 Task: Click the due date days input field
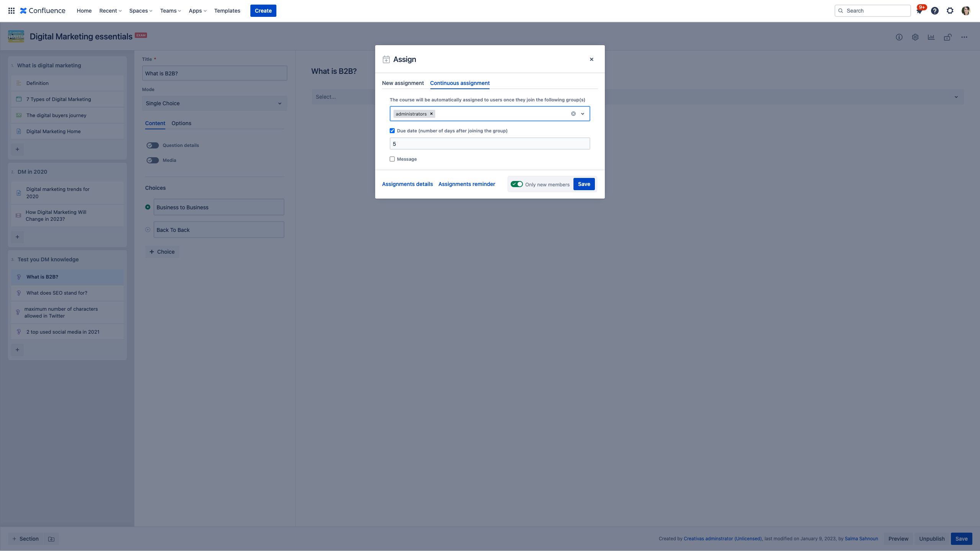point(490,144)
